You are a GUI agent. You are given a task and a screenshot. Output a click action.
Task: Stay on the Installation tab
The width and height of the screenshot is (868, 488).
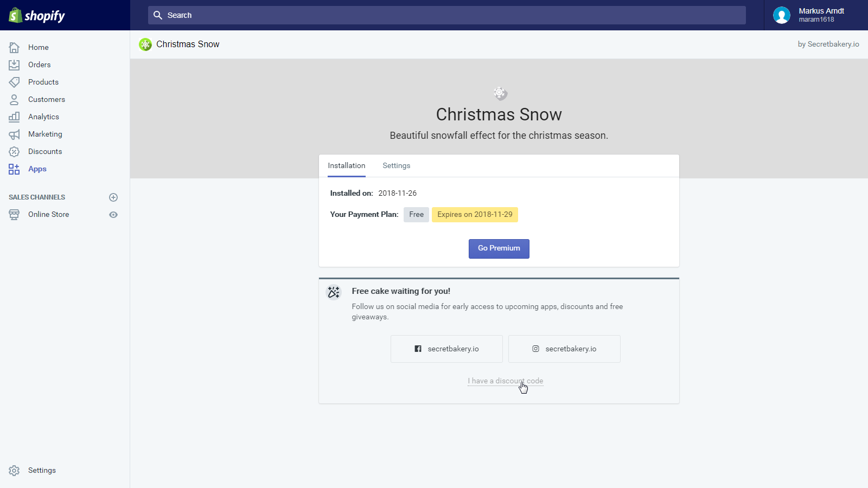[346, 165]
